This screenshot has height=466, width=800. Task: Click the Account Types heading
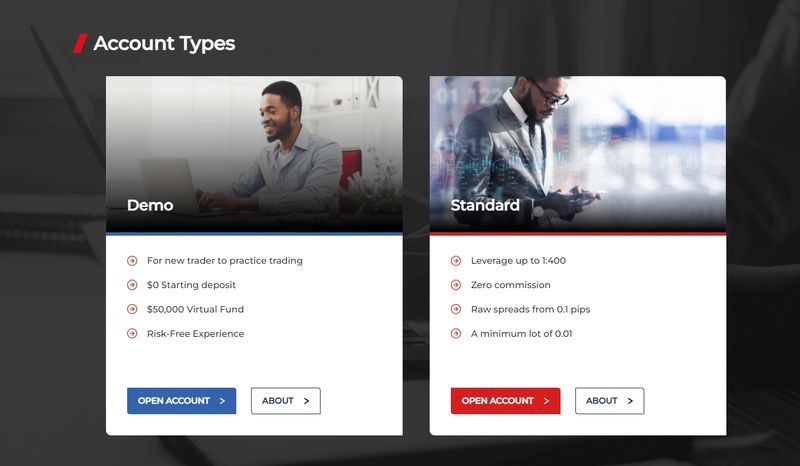[x=164, y=44]
